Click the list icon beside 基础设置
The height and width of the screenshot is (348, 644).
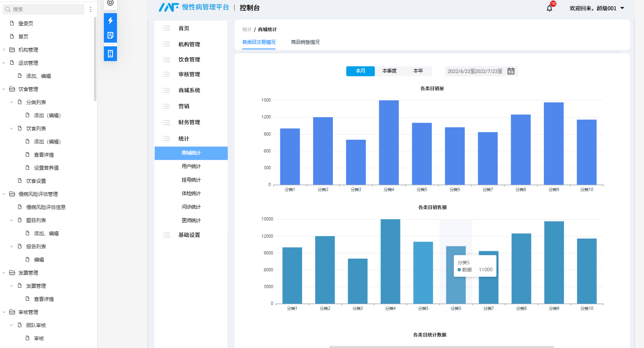click(x=166, y=235)
